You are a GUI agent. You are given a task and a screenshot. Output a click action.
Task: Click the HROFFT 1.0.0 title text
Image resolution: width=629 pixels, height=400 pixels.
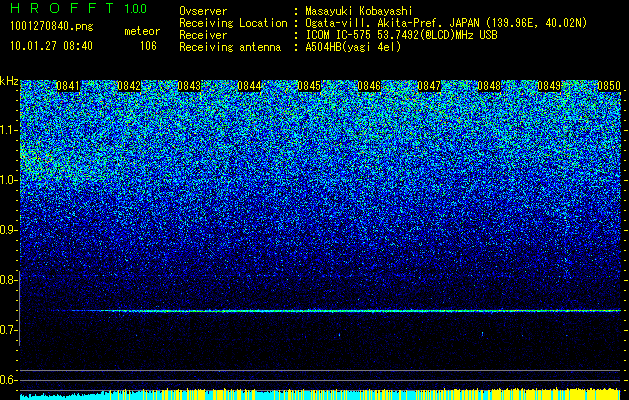point(79,8)
